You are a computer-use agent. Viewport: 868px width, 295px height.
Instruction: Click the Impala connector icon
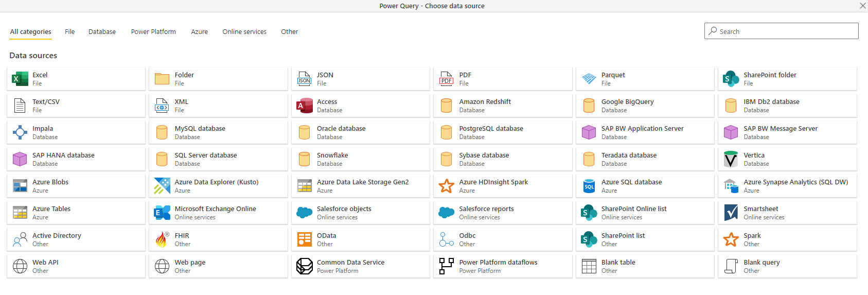20,132
